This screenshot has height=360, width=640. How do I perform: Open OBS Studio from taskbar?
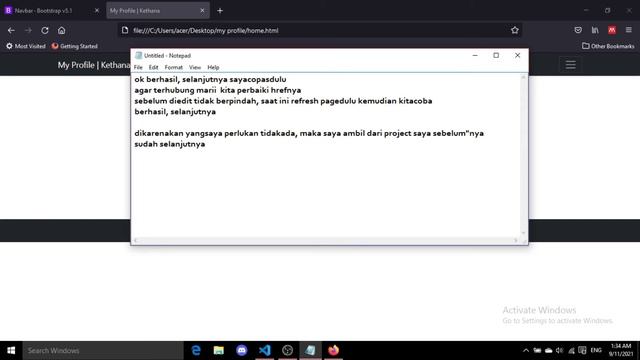287,351
